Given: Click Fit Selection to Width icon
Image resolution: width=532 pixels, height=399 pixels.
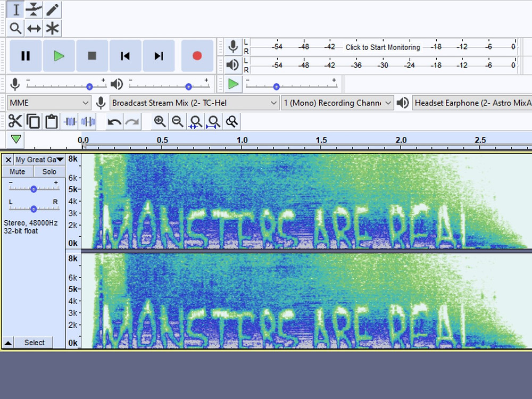Looking at the screenshot, I should [x=195, y=121].
